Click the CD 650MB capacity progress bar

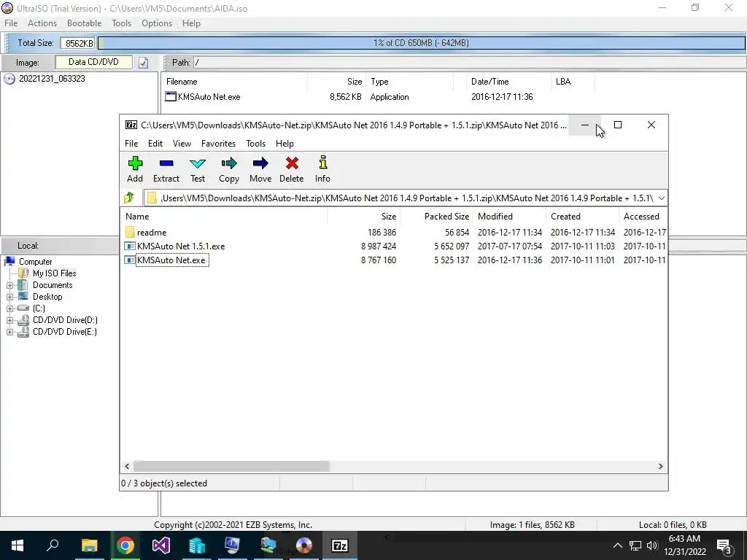coord(421,43)
